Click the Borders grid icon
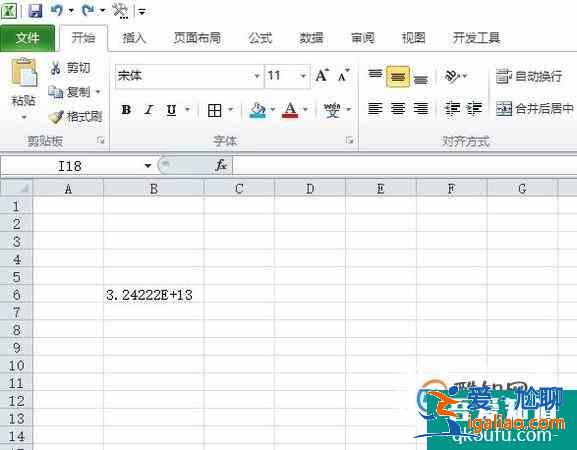The image size is (577, 450). 215,110
